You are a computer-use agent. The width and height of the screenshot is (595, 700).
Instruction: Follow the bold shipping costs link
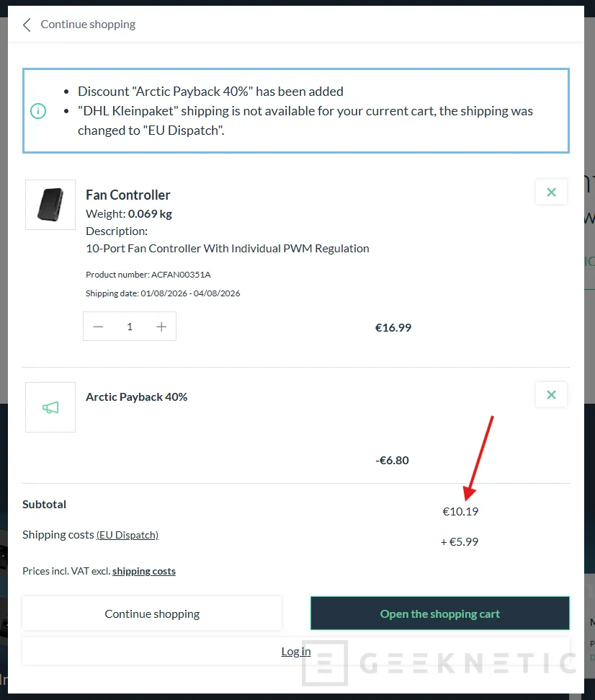click(144, 571)
